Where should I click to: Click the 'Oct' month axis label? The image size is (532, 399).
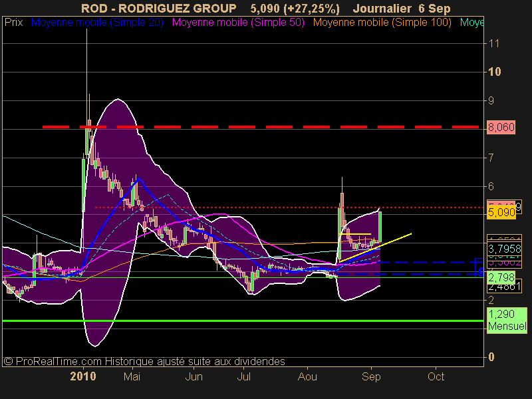tap(436, 376)
